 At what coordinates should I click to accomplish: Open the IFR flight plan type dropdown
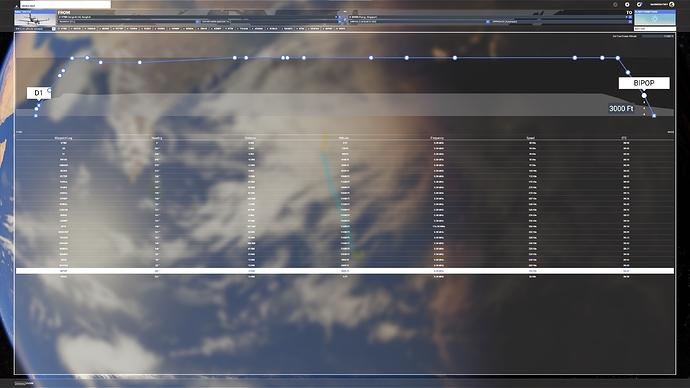point(35,29)
